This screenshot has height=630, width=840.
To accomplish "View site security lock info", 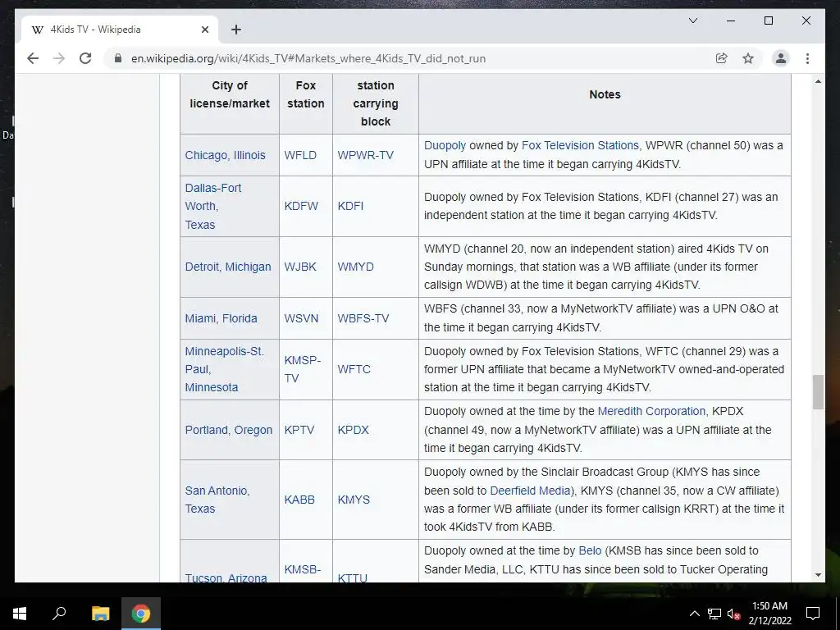I will [x=118, y=58].
